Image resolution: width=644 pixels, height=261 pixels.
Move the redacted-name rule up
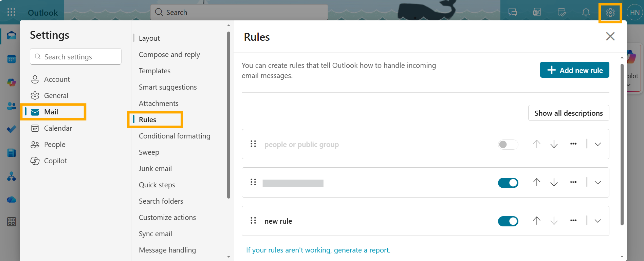tap(536, 182)
